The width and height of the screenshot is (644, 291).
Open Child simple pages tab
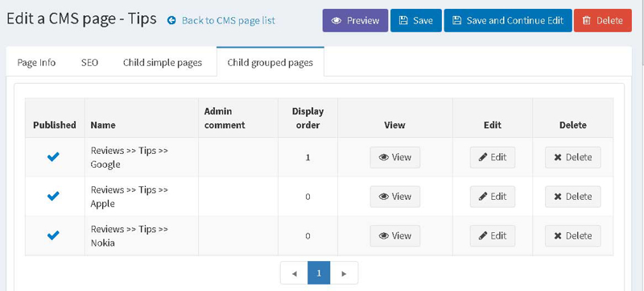point(163,63)
